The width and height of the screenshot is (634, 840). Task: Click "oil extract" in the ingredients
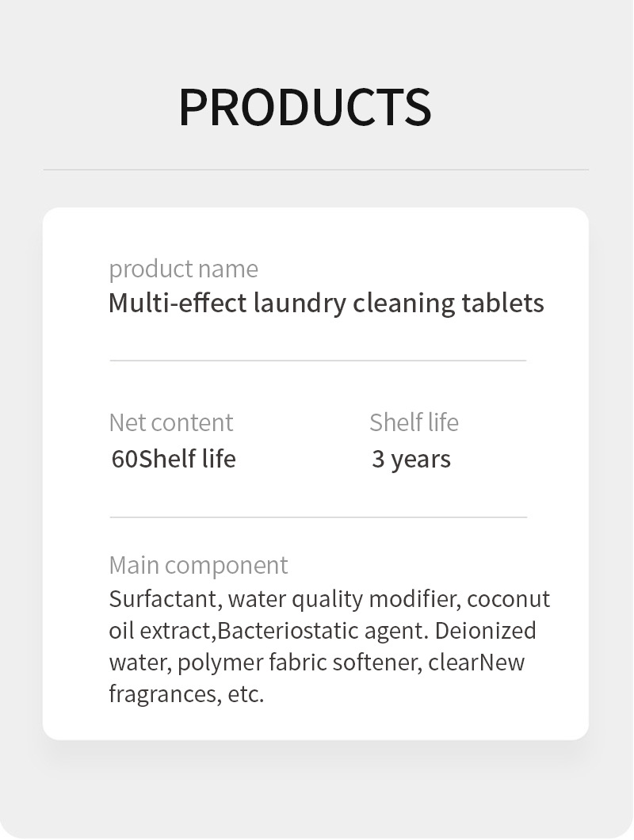pos(161,631)
